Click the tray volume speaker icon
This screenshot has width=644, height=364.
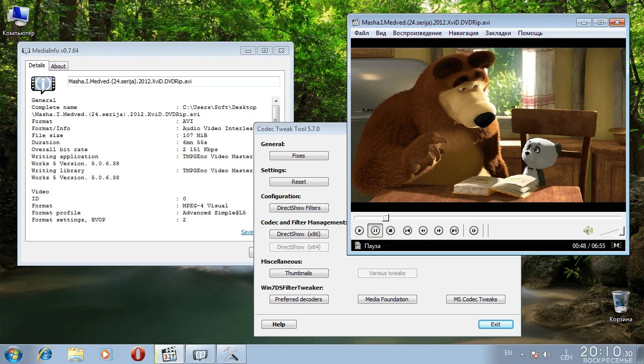pyautogui.click(x=547, y=354)
